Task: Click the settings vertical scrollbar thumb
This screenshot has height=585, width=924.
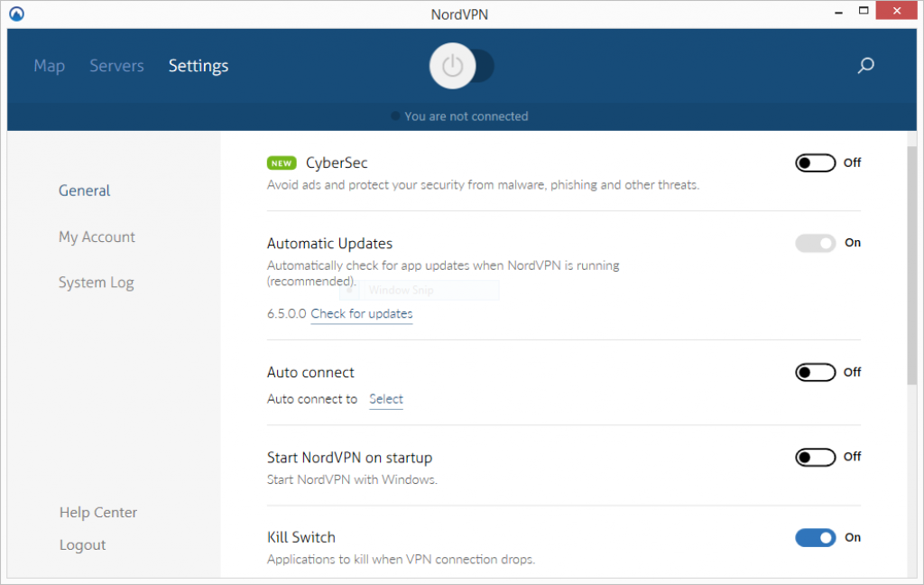Action: click(x=911, y=265)
